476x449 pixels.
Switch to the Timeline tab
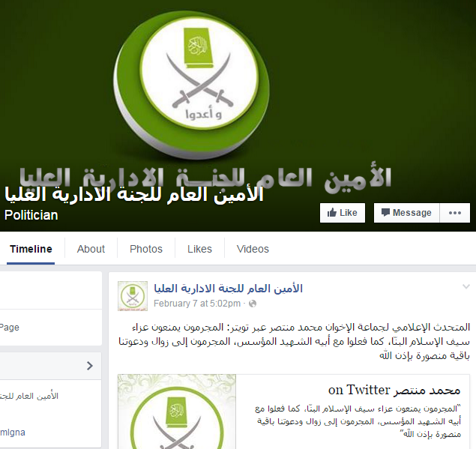click(x=31, y=250)
